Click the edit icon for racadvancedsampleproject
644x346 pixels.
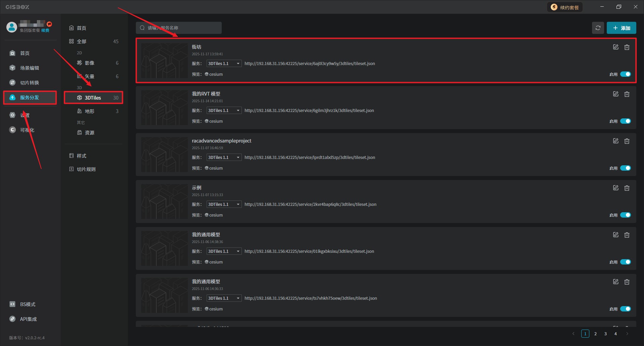(x=615, y=141)
